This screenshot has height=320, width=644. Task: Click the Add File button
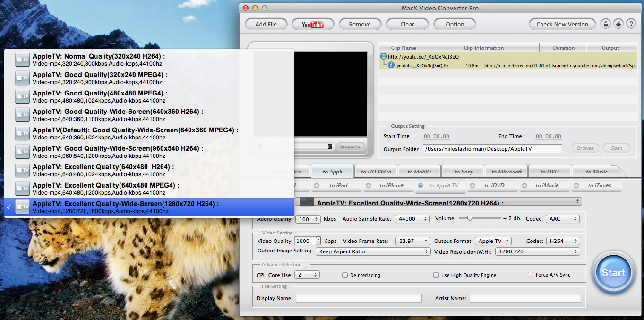point(266,24)
